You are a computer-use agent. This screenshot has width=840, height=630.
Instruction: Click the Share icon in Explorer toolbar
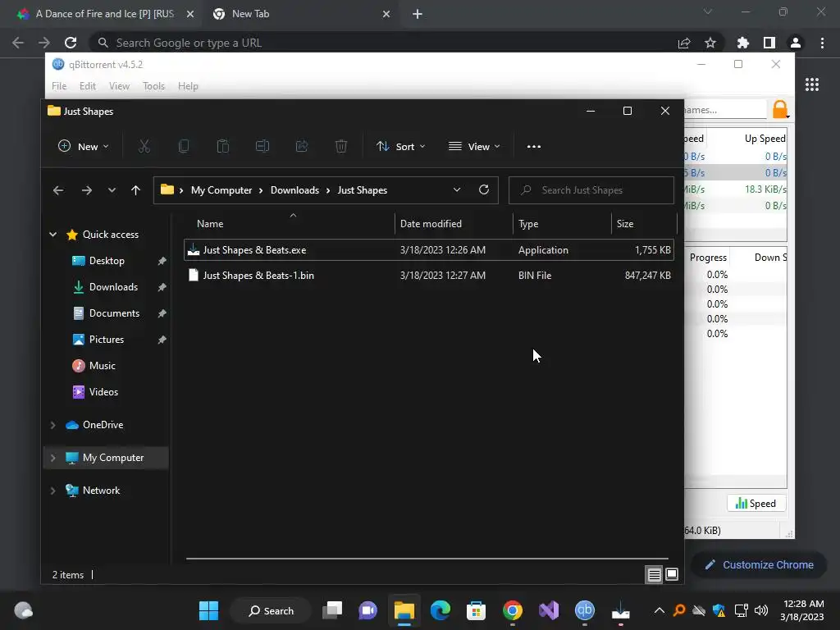click(x=302, y=146)
